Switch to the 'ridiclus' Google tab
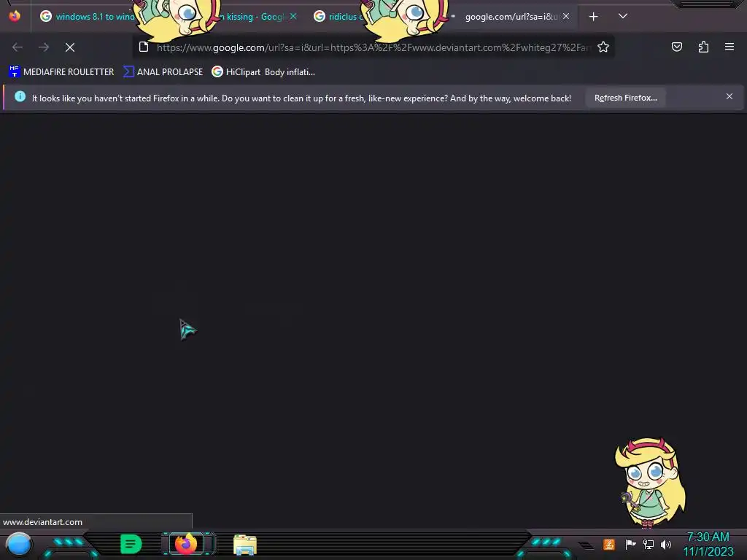 coord(338,17)
